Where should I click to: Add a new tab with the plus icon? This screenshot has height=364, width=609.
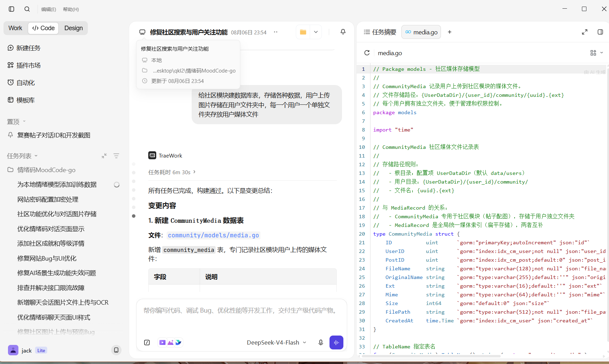[450, 32]
